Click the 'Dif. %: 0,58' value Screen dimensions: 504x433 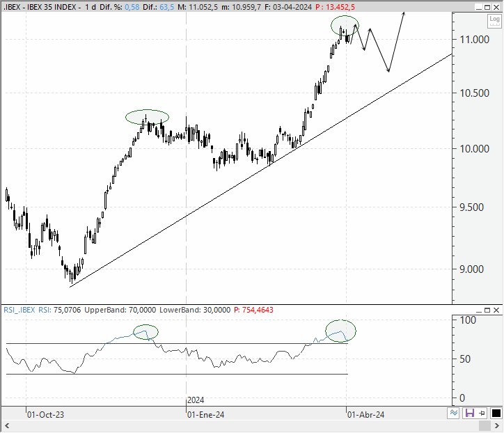pyautogui.click(x=119, y=7)
